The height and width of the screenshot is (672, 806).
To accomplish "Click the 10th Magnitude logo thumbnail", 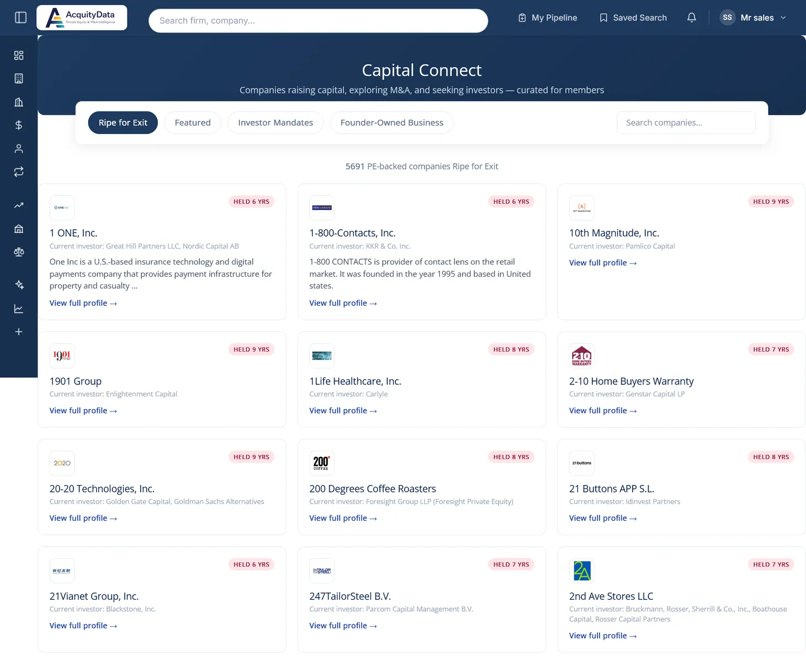I will click(x=582, y=208).
